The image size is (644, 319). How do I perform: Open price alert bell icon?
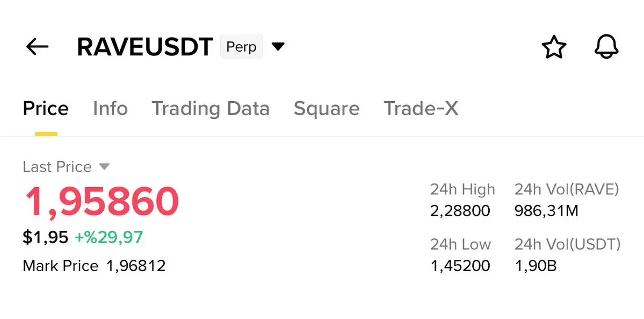pyautogui.click(x=606, y=47)
